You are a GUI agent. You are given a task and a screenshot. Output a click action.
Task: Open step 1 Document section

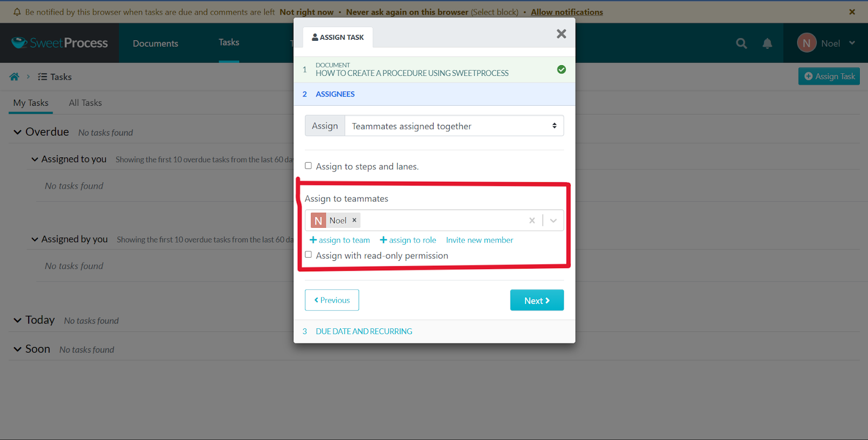tap(434, 69)
